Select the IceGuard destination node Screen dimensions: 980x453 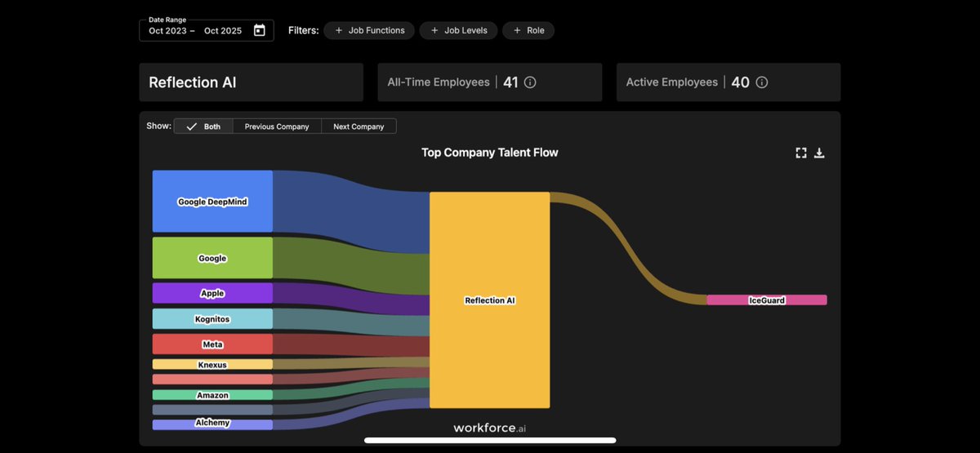(x=767, y=300)
